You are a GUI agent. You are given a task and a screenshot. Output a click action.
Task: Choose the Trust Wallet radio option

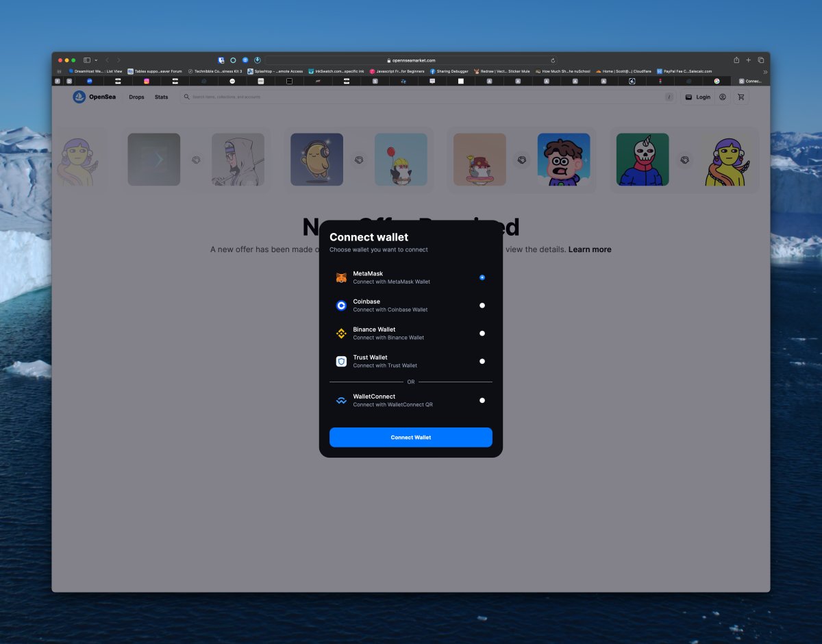[x=482, y=361]
